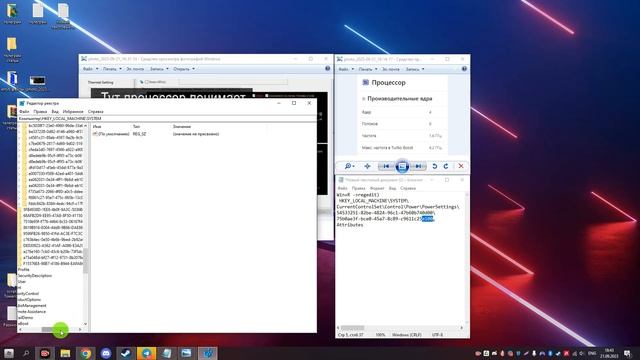Screen dimensions: 640x360
Task: Open notification center in system tray
Action: (x=627, y=353)
